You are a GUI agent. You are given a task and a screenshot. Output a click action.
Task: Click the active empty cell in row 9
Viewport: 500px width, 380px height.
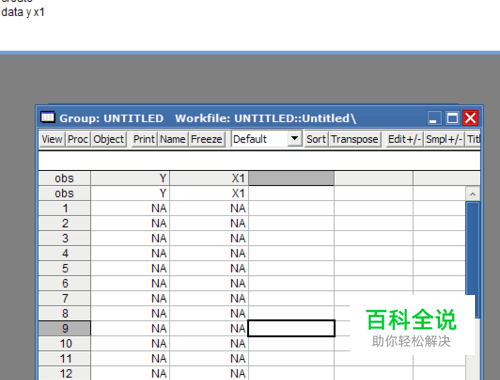pos(291,328)
